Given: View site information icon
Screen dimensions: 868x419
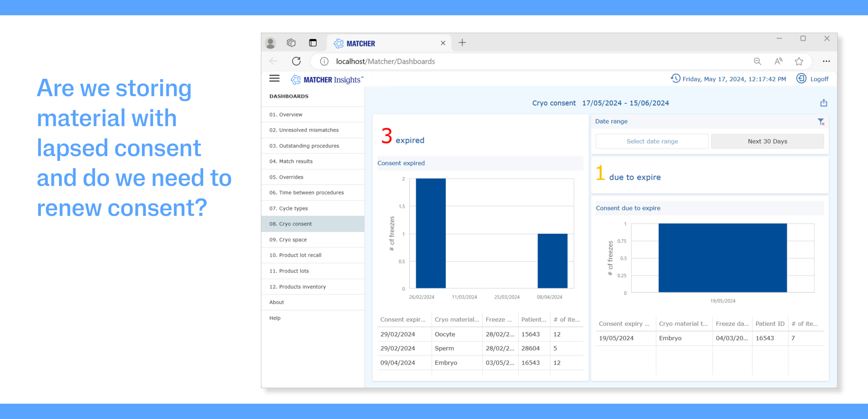Looking at the screenshot, I should (324, 61).
